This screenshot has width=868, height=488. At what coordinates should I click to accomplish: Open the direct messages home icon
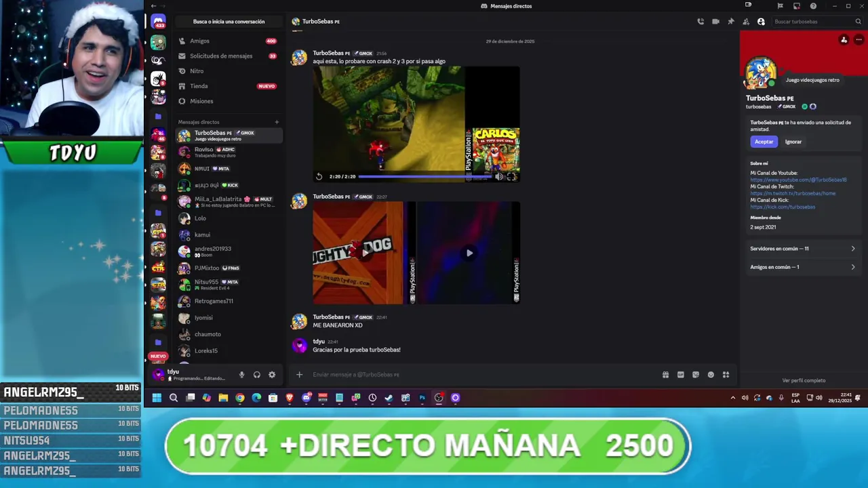[x=158, y=22]
